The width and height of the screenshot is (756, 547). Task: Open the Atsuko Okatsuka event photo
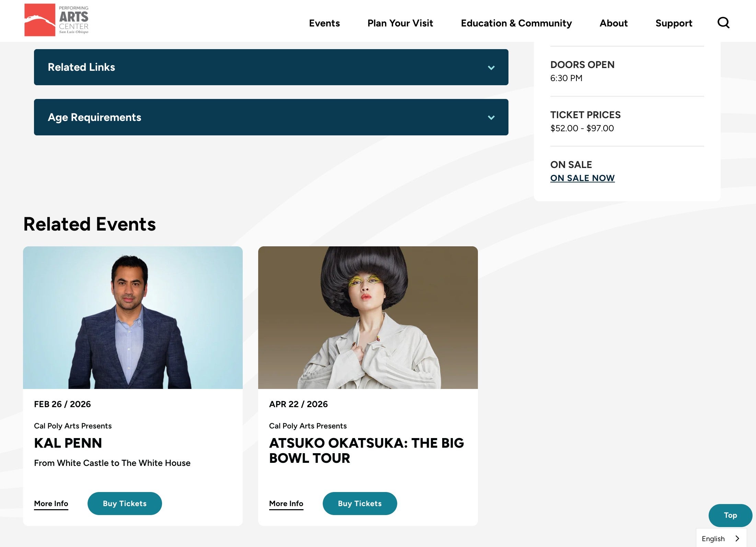[x=368, y=317]
